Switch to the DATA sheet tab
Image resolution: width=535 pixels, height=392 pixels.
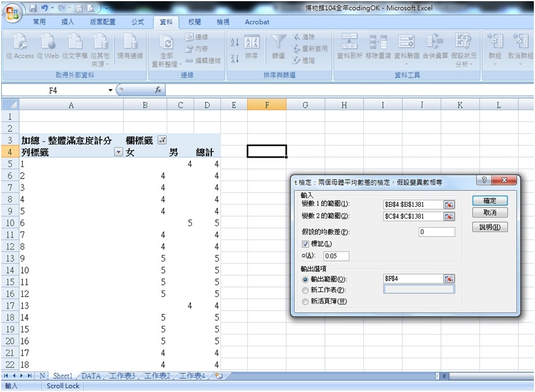91,376
